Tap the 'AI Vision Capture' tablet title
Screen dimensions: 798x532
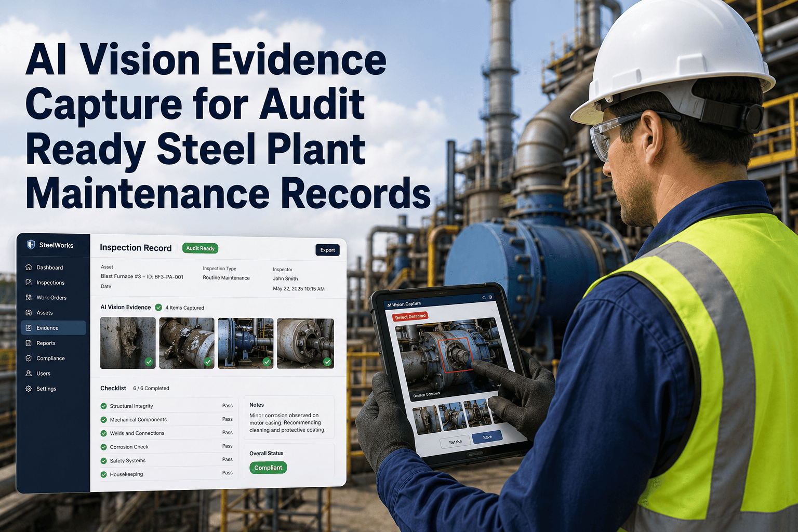(x=404, y=304)
